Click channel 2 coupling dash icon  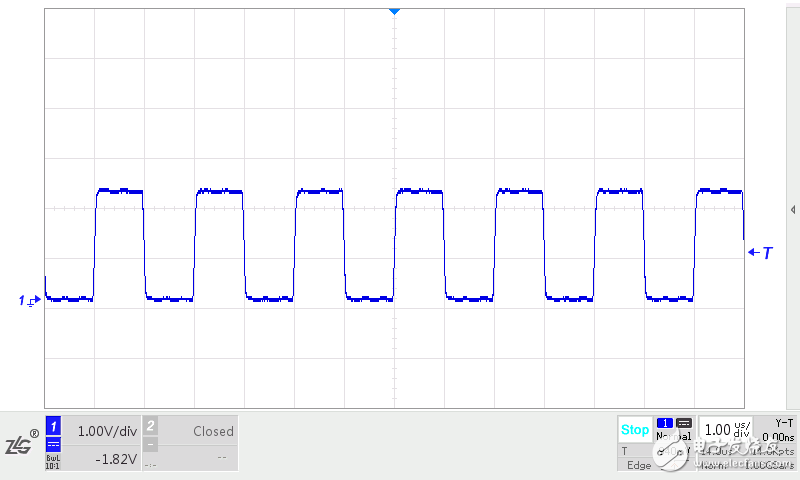click(151, 445)
